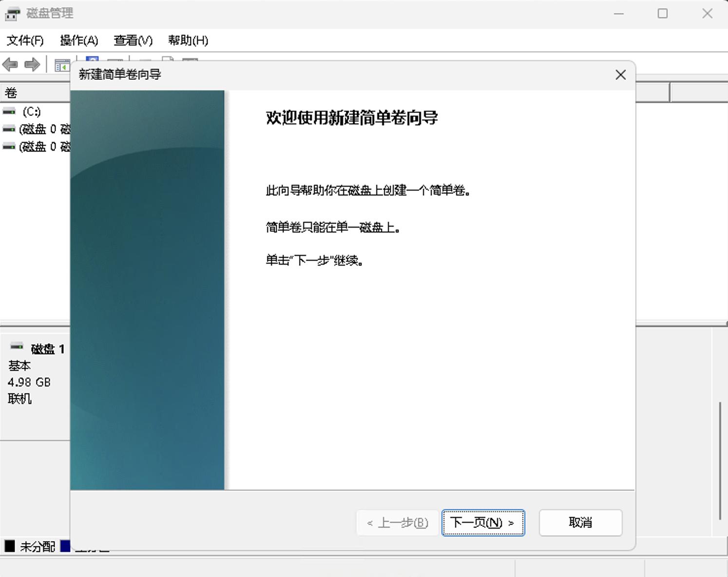The height and width of the screenshot is (577, 728).
Task: Click the Disk Management title bar icon
Action: coord(12,14)
